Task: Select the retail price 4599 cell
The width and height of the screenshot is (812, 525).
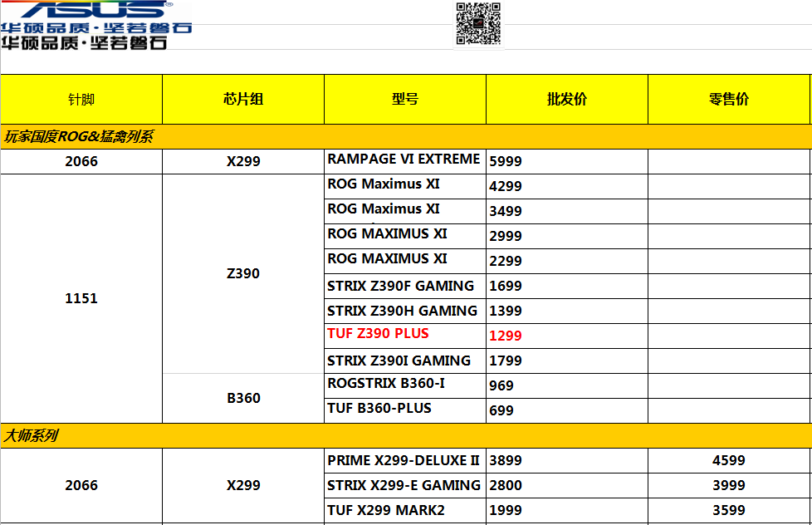Action: tap(729, 460)
